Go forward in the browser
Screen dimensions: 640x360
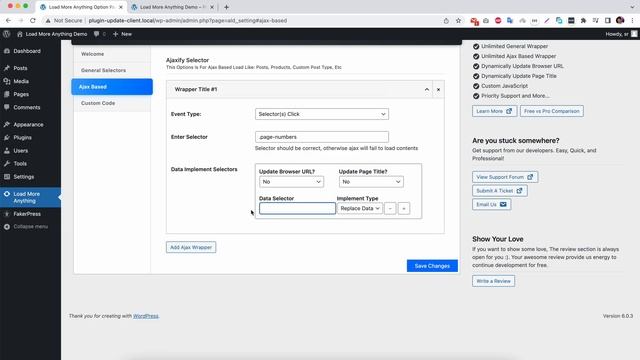click(20, 20)
